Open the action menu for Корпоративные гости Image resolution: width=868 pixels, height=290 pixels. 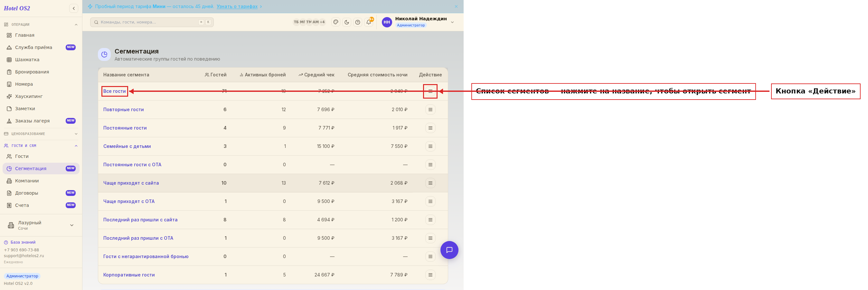[430, 275]
